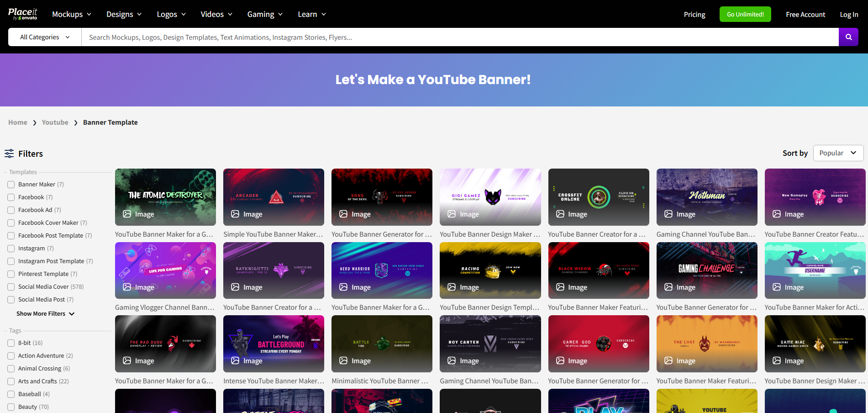
Task: Click the Placeit logo
Action: 23,13
